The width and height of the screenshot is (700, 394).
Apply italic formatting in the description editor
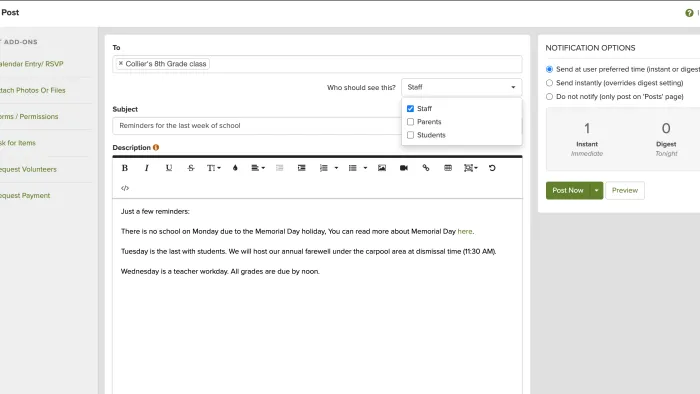[x=146, y=168]
